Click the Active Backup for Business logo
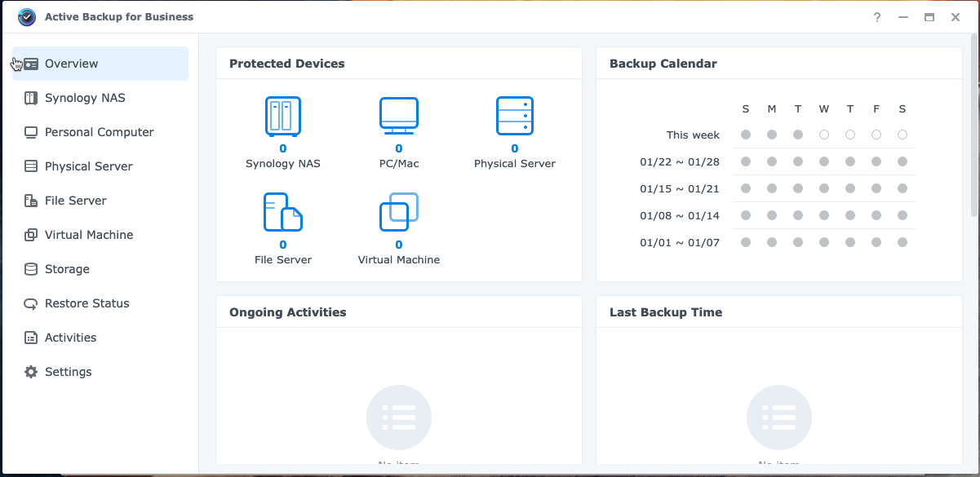The image size is (980, 477). 26,16
